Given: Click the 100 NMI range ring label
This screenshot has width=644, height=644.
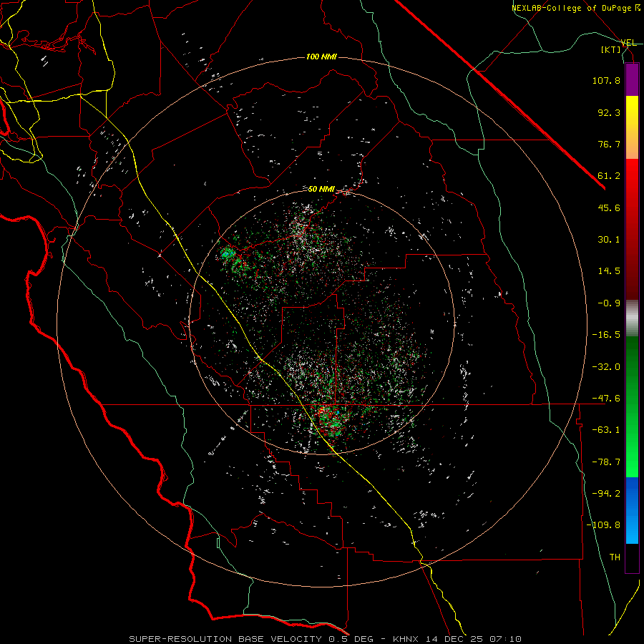Looking at the screenshot, I should point(321,57).
